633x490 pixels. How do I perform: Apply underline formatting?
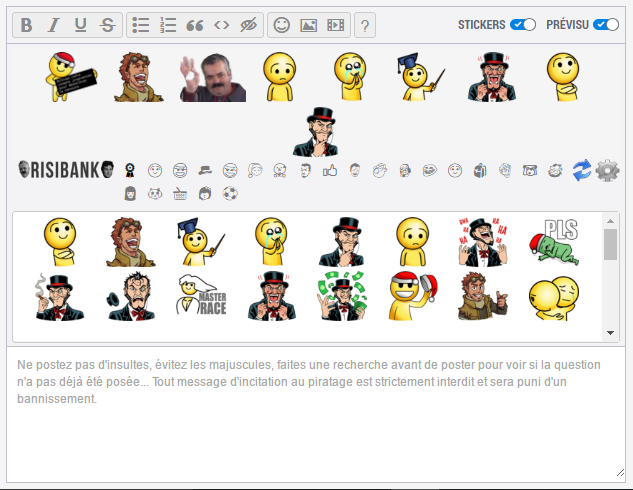click(80, 25)
